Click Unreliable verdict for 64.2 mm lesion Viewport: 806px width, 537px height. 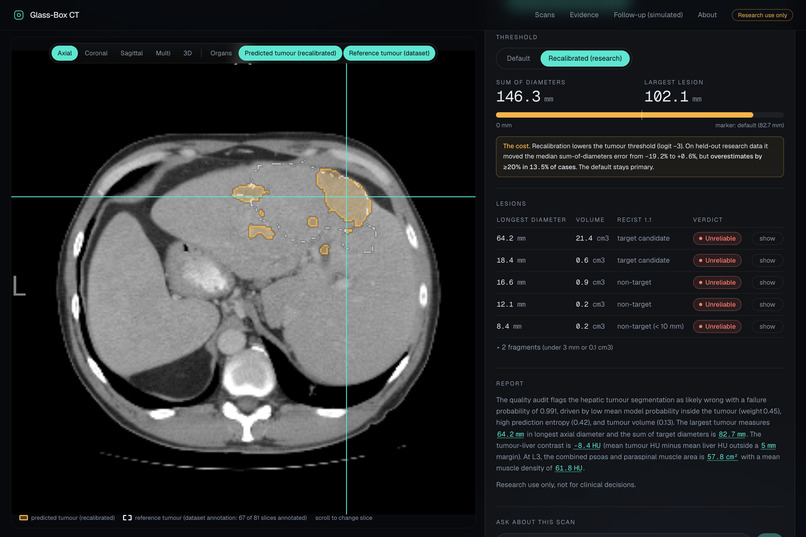tap(717, 238)
